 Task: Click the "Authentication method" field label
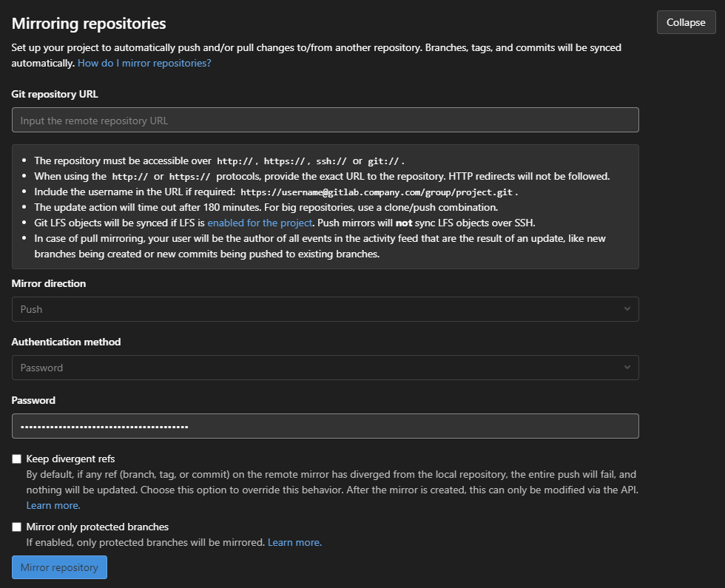click(x=67, y=342)
